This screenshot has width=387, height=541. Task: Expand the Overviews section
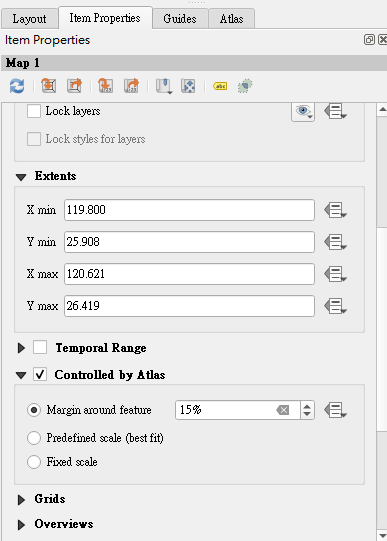[x=21, y=525]
